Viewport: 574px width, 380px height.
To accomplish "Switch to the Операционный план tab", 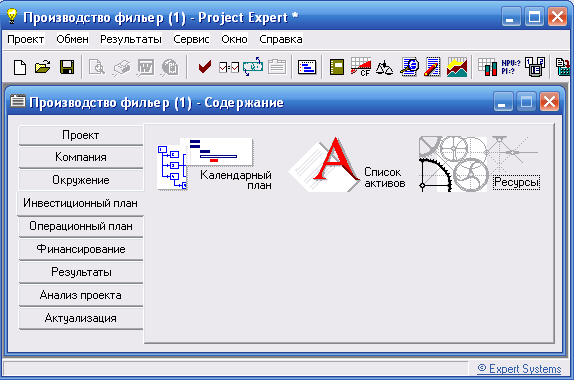I will click(81, 226).
